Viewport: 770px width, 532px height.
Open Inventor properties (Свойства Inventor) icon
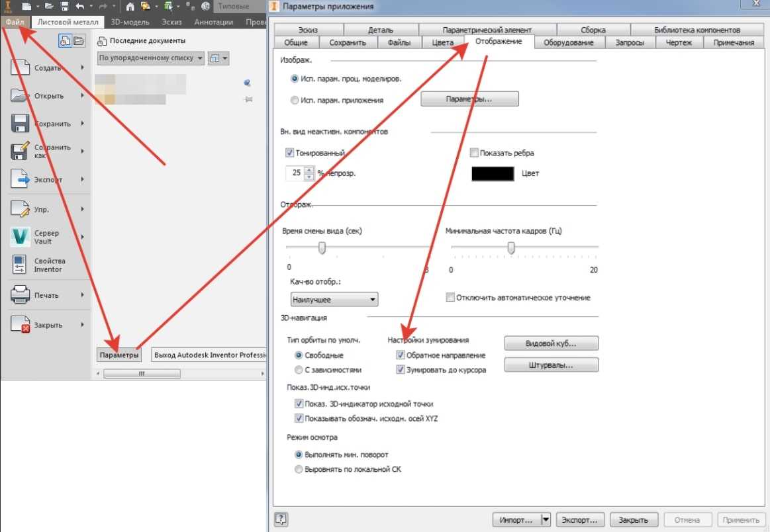point(21,265)
